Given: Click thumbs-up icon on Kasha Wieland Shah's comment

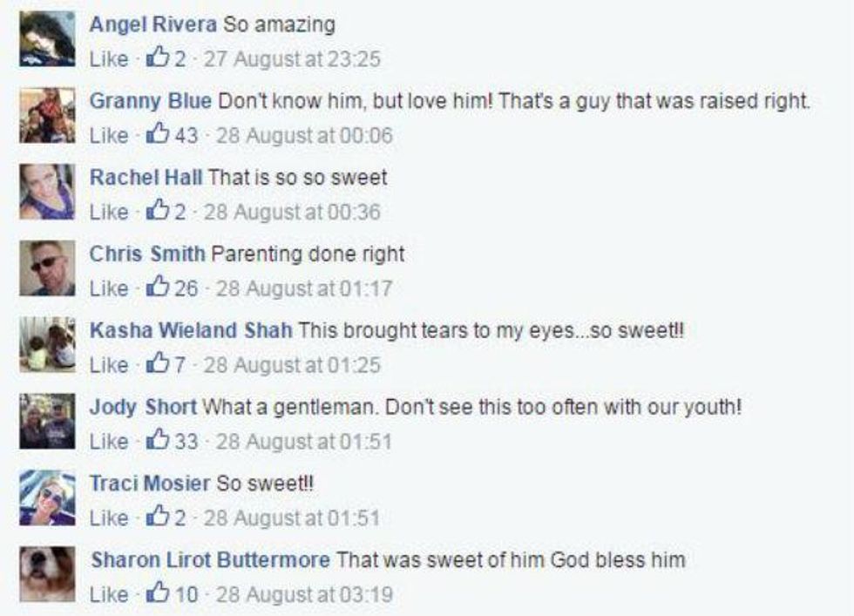Looking at the screenshot, I should (159, 364).
